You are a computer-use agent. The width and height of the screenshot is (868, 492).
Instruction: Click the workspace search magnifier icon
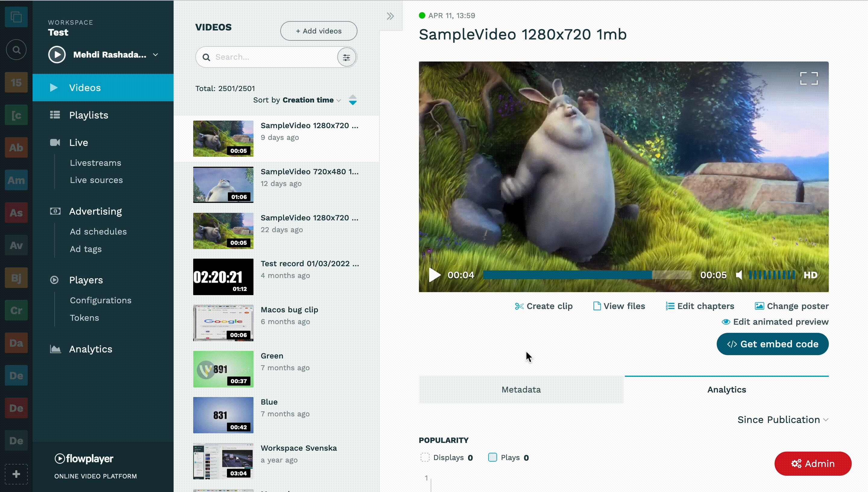[x=16, y=50]
